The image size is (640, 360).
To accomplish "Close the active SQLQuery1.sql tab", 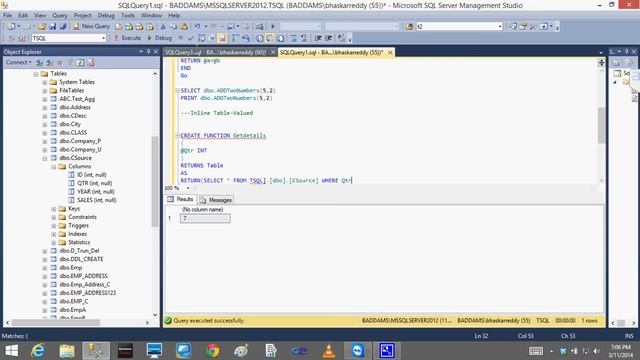I will tap(390, 52).
